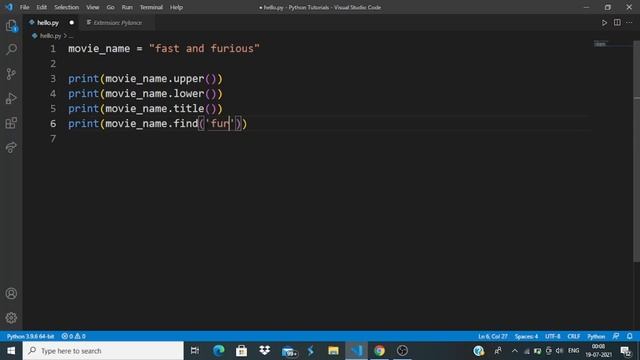Open OBS Studio from taskbar
Image resolution: width=640 pixels, height=360 pixels.
click(x=402, y=351)
